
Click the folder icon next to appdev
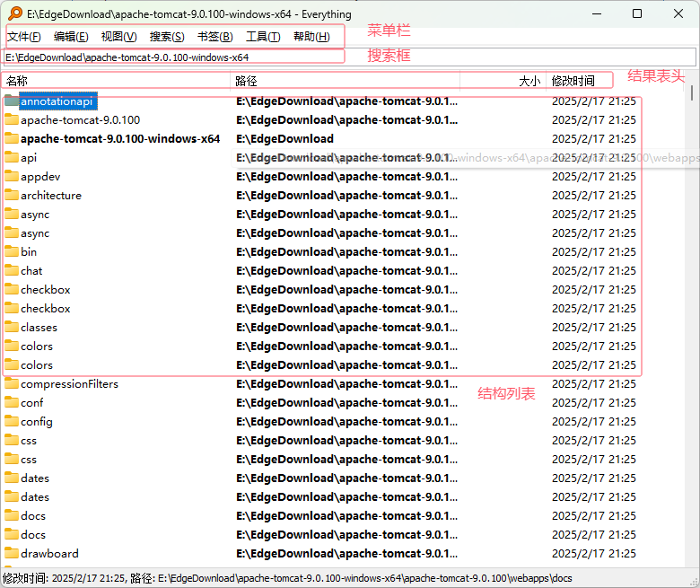pos(11,177)
